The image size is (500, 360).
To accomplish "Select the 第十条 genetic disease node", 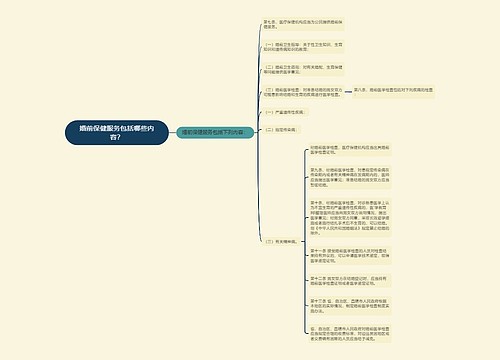I will [x=350, y=218].
